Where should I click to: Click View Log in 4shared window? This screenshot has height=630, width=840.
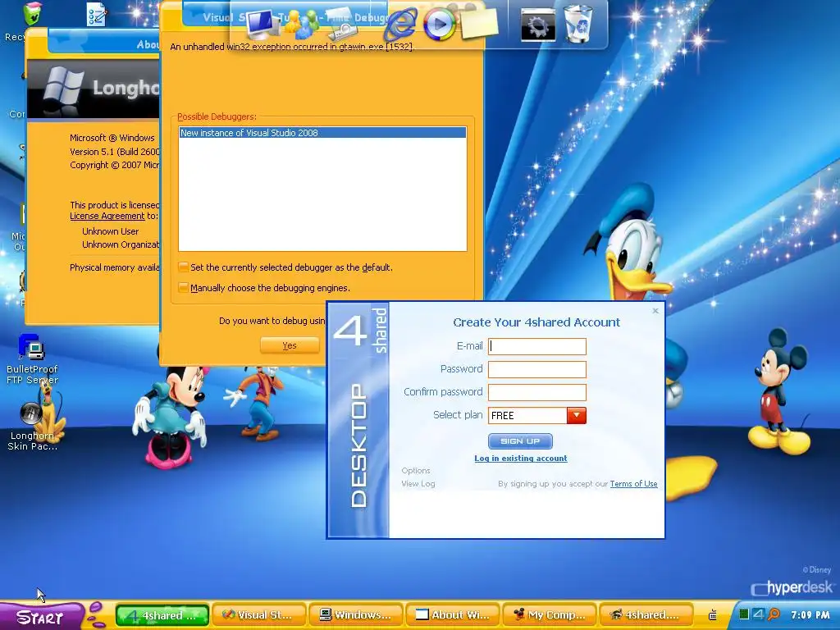point(418,484)
